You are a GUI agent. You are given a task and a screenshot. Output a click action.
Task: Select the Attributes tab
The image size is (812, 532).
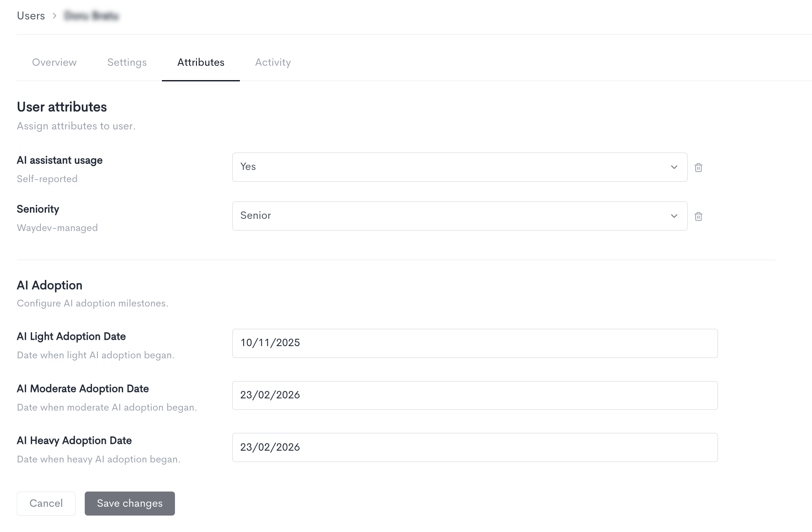[201, 62]
